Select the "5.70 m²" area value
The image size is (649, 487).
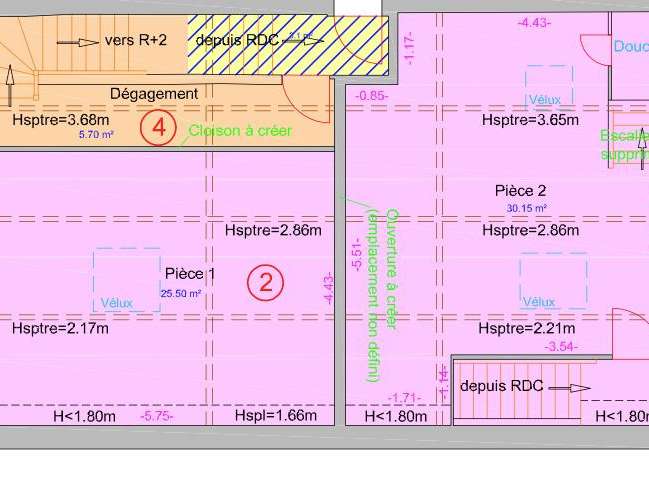pos(96,134)
